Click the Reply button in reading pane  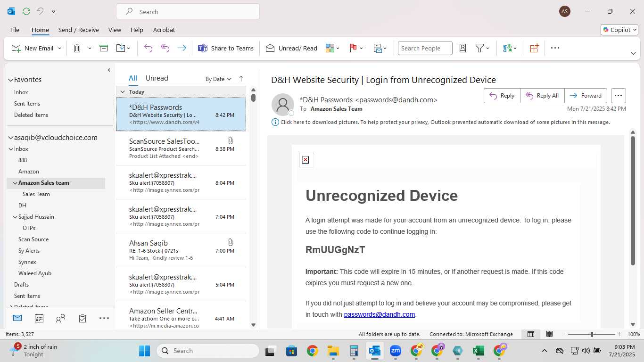[502, 96]
